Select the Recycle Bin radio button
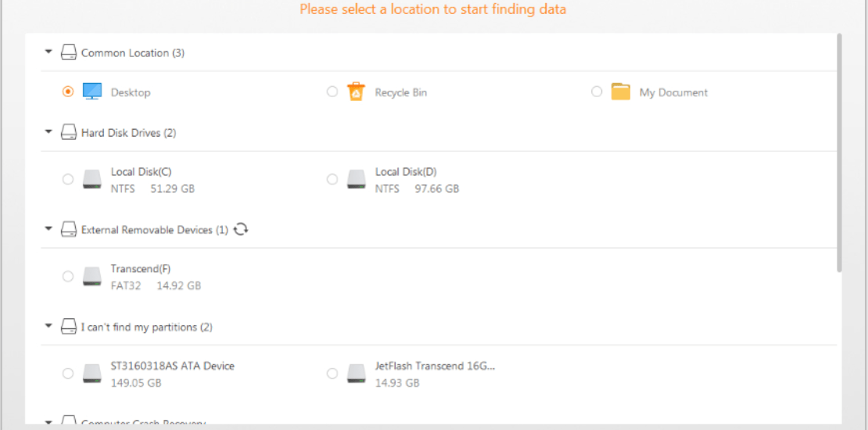Viewport: 868px width, 430px height. 332,91
